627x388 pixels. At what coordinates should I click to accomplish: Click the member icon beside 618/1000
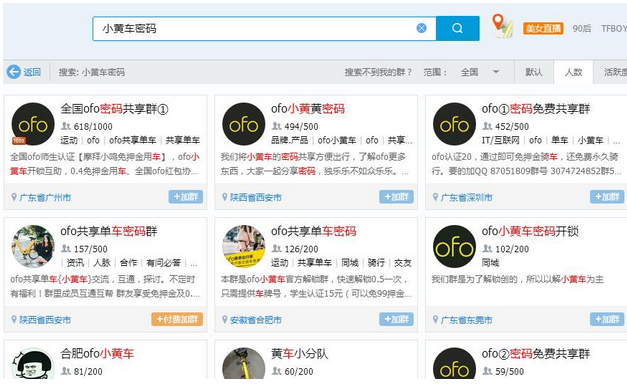(66, 126)
